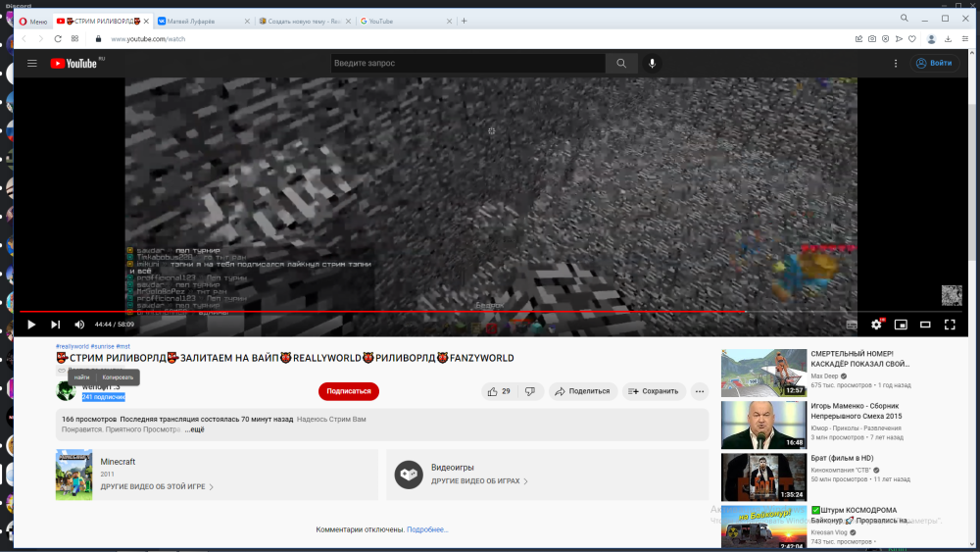Open the Opera Меню button
The width and height of the screenshot is (980, 552).
tap(33, 22)
